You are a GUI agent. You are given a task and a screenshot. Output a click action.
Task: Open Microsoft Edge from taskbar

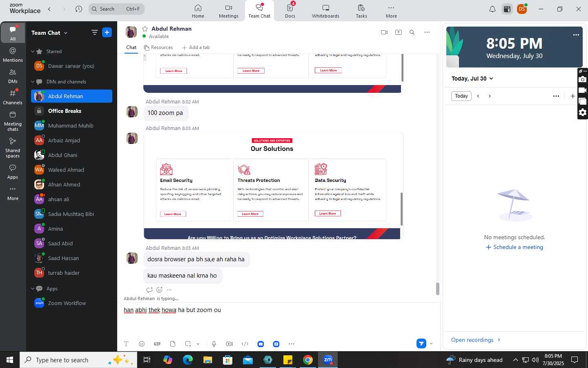188,360
